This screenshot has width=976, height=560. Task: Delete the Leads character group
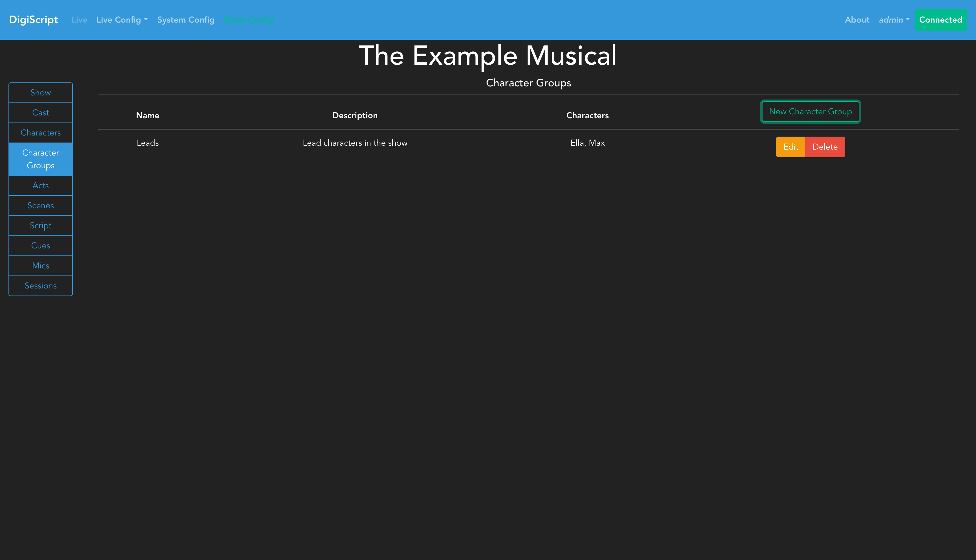click(825, 147)
